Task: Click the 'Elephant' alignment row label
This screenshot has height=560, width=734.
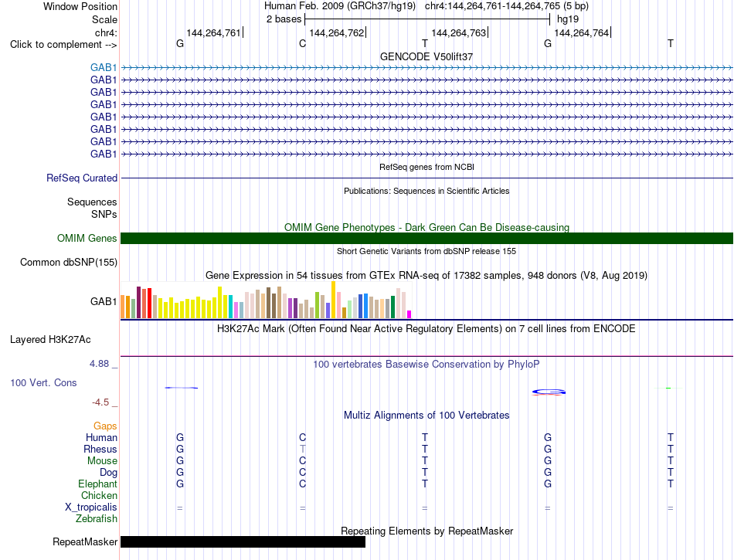Action: (x=98, y=484)
